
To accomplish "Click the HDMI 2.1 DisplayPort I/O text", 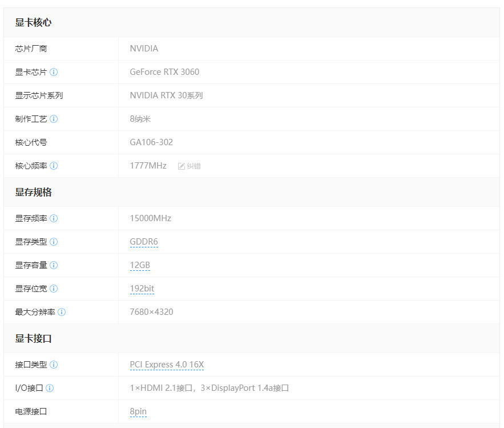I will point(209,388).
